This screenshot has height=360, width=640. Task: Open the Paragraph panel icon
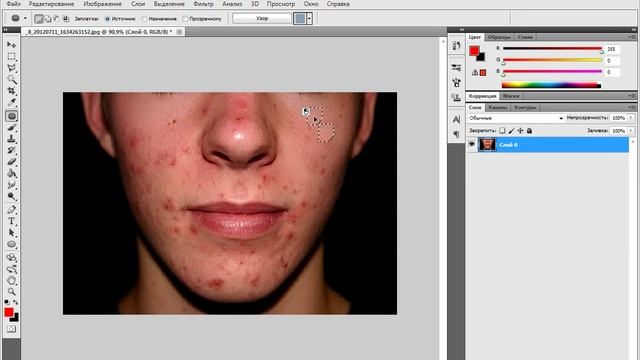456,134
